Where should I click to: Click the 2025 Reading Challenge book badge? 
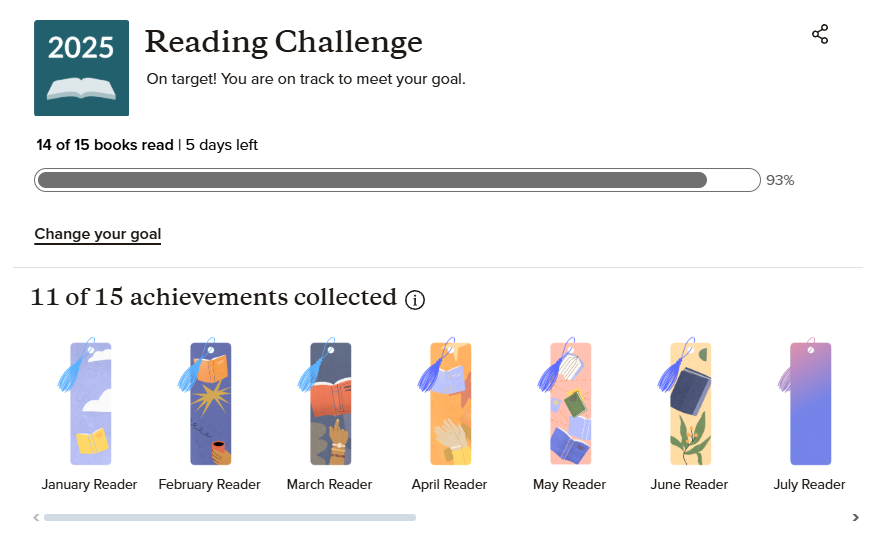tap(81, 68)
